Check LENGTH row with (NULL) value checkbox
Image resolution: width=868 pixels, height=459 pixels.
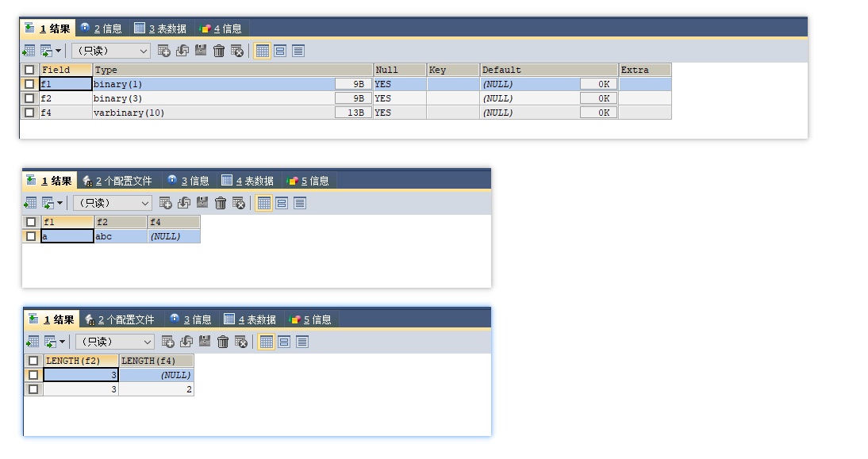tap(33, 375)
